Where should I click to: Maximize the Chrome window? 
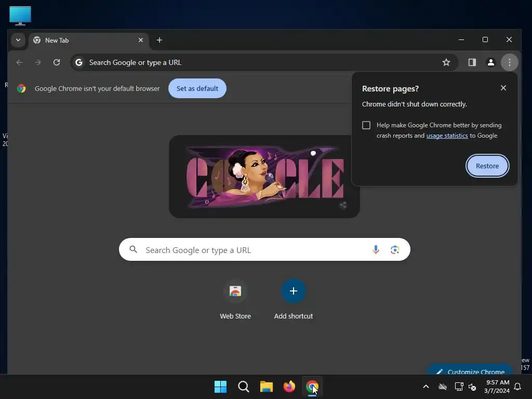click(485, 39)
